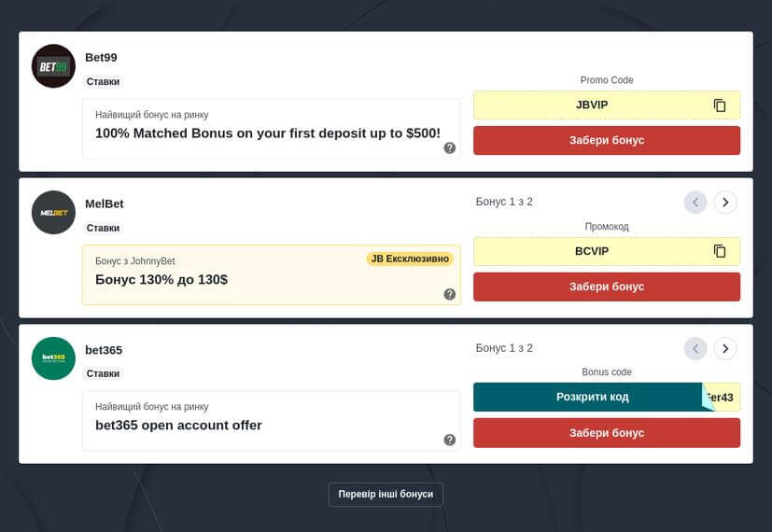Click Забери бонус for Bet99

[607, 140]
